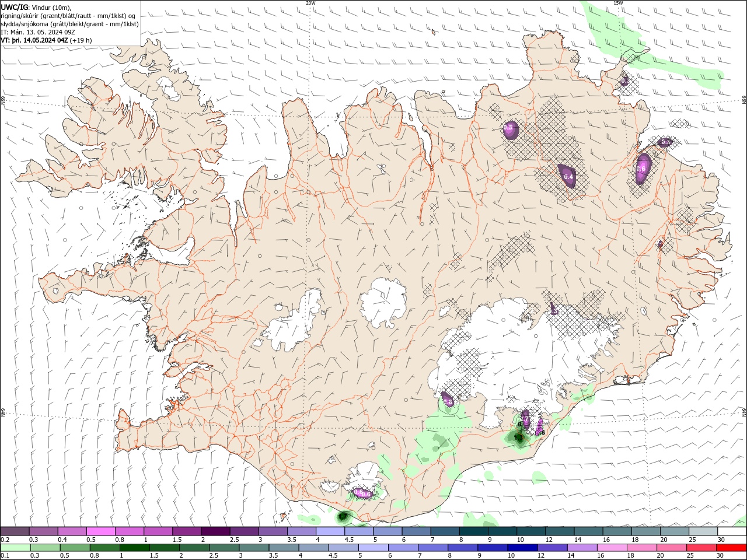This screenshot has width=747, height=560.
Task: Click the 1.3 rain maximum near southeast coast
Action: 518,437
